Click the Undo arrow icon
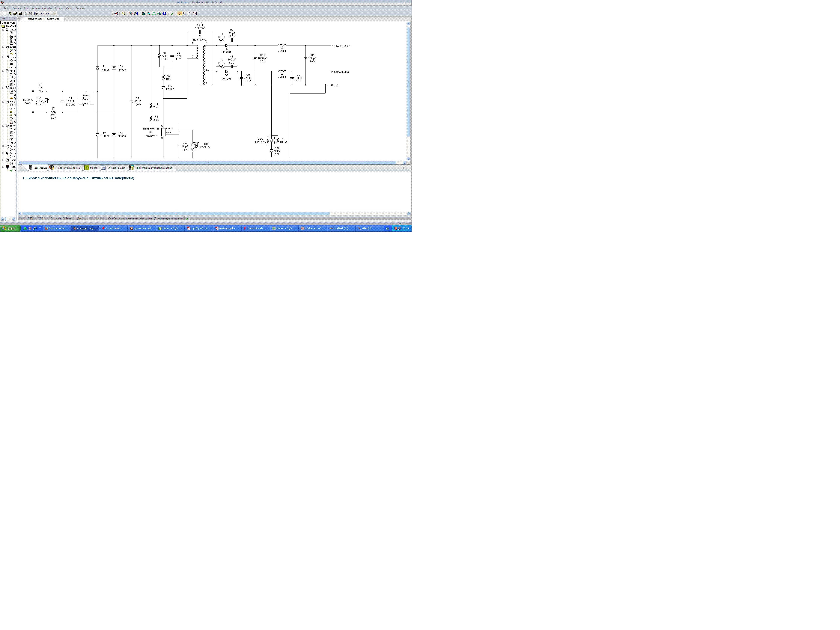Viewport: 840px width, 630px height. click(x=42, y=14)
